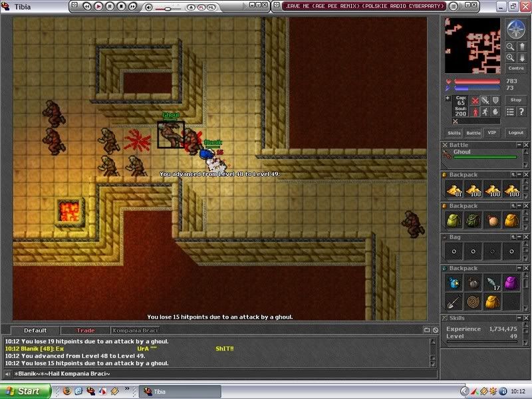The image size is (532, 399).
Task: Minimize the Skills panel
Action: (519, 318)
